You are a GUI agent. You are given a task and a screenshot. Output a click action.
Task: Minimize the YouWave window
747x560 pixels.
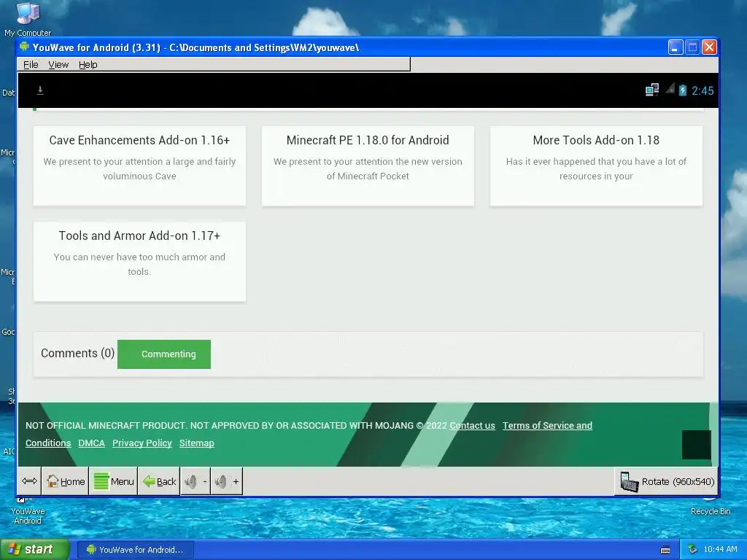point(675,47)
